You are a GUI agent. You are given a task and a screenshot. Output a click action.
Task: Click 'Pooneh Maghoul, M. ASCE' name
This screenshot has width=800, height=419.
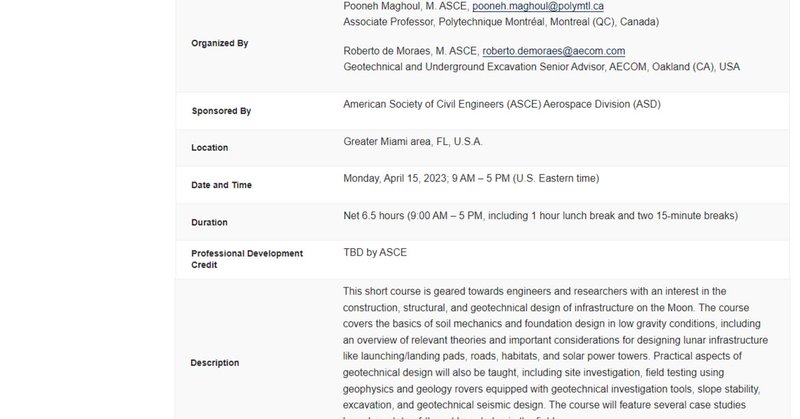point(406,6)
